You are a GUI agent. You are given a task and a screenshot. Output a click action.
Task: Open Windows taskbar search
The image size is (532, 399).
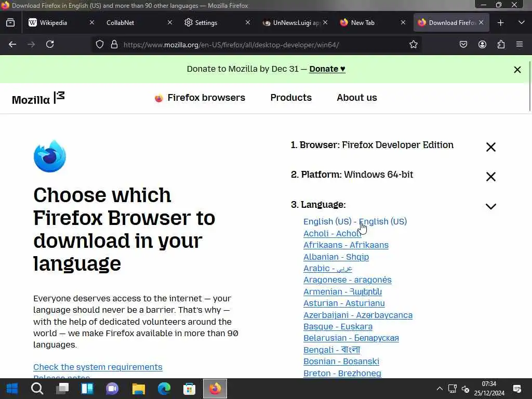[x=37, y=389]
